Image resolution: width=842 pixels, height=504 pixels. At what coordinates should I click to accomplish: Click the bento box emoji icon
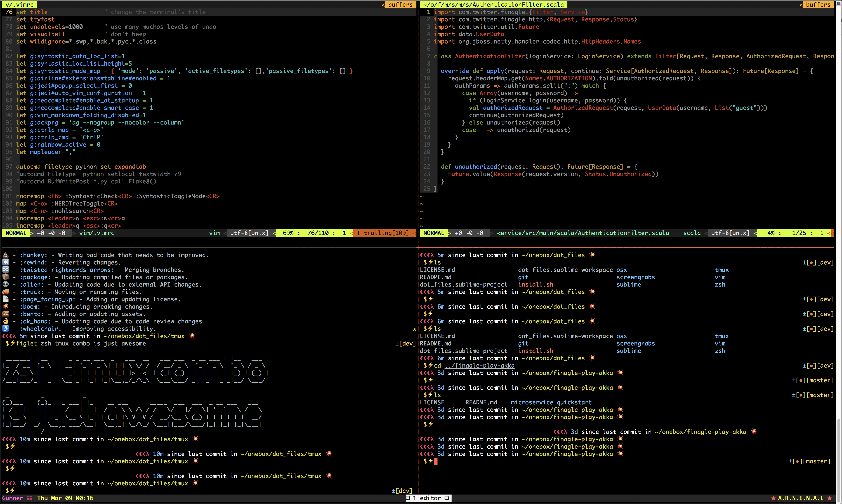click(5, 314)
